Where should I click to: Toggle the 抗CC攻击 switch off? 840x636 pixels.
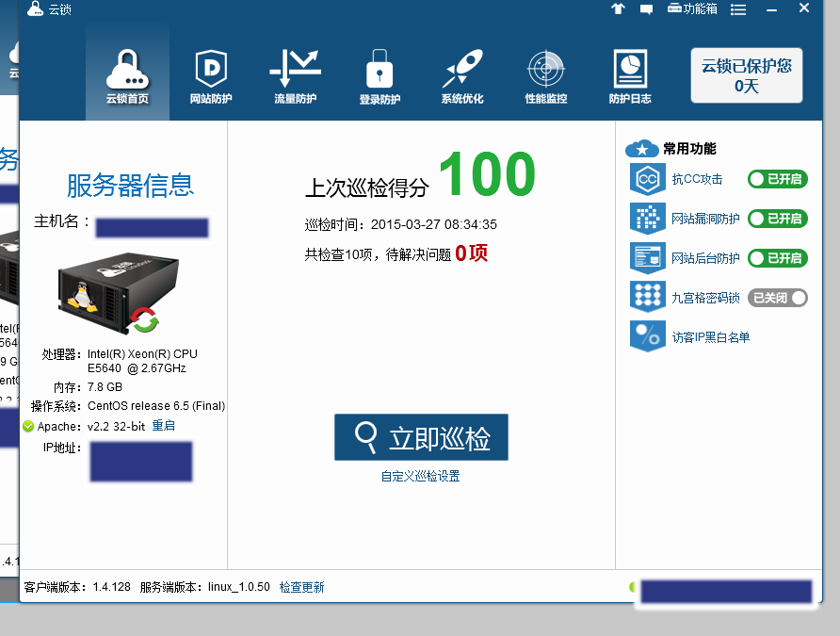click(x=777, y=179)
